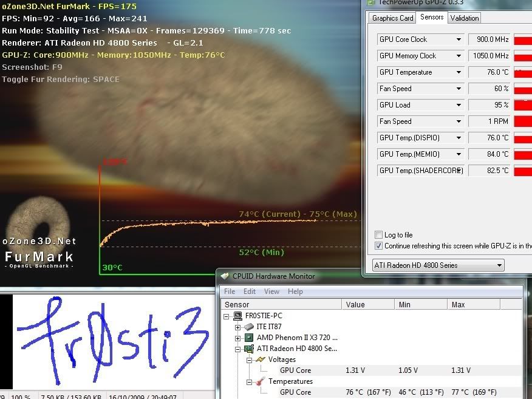The image size is (532, 399).
Task: Click the Sensor column header
Action: tap(281, 304)
